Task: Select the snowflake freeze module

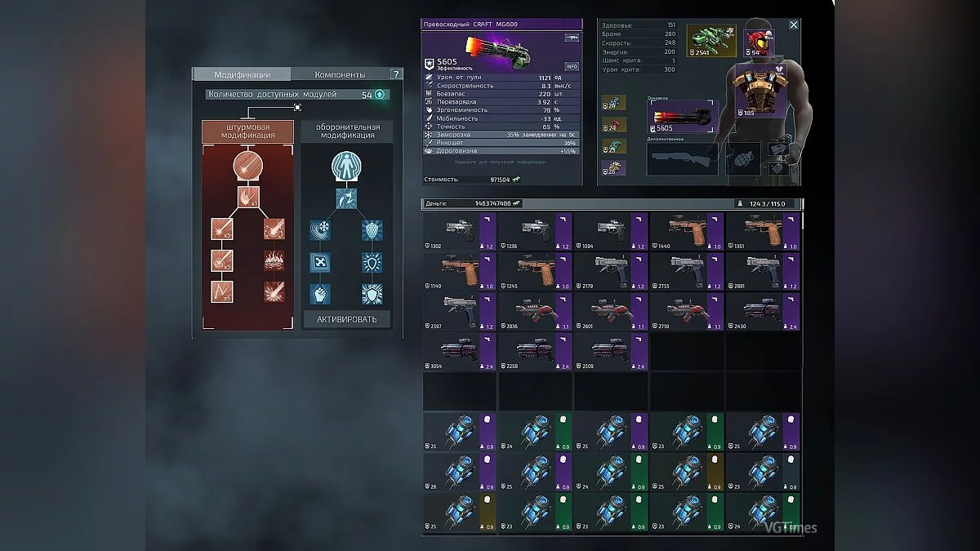Action: tap(320, 229)
